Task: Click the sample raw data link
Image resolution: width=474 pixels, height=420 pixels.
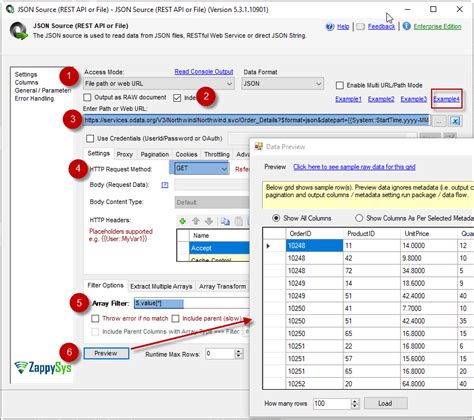Action: [x=354, y=167]
